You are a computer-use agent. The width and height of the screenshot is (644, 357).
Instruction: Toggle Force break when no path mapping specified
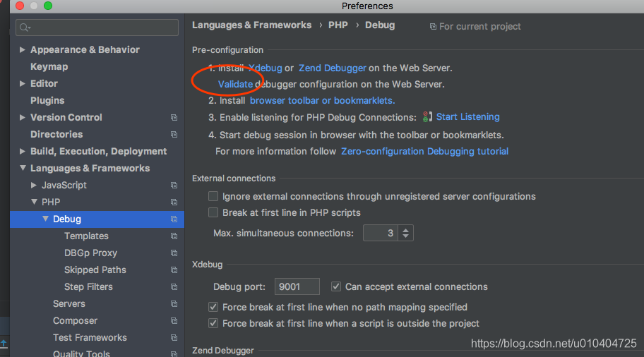coord(213,307)
